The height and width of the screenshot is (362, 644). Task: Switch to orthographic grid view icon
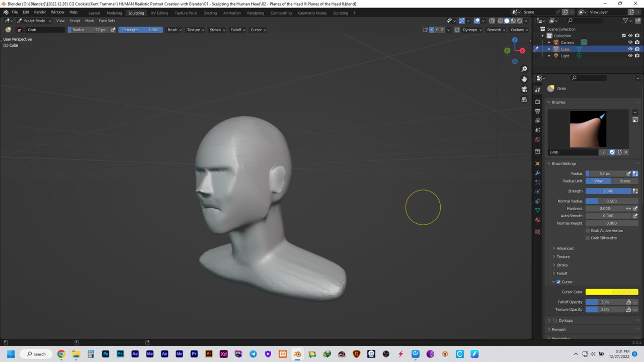point(524,100)
